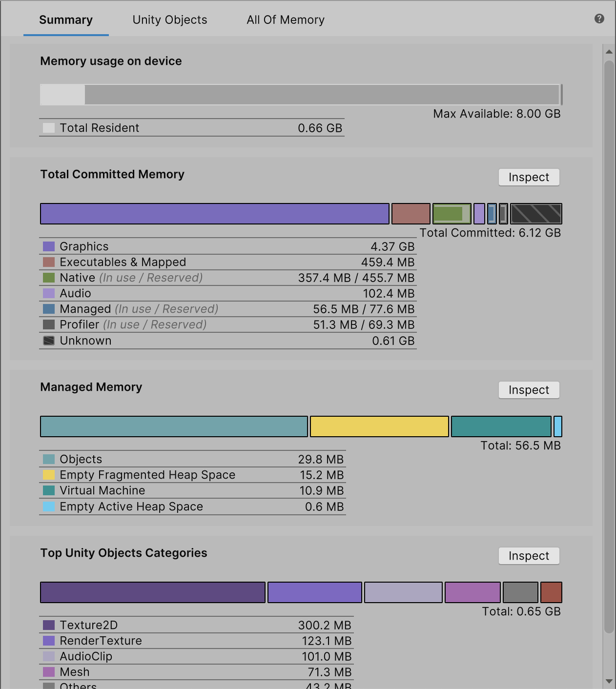This screenshot has height=689, width=616.
Task: Click the Graphics legend color icon
Action: 48,246
